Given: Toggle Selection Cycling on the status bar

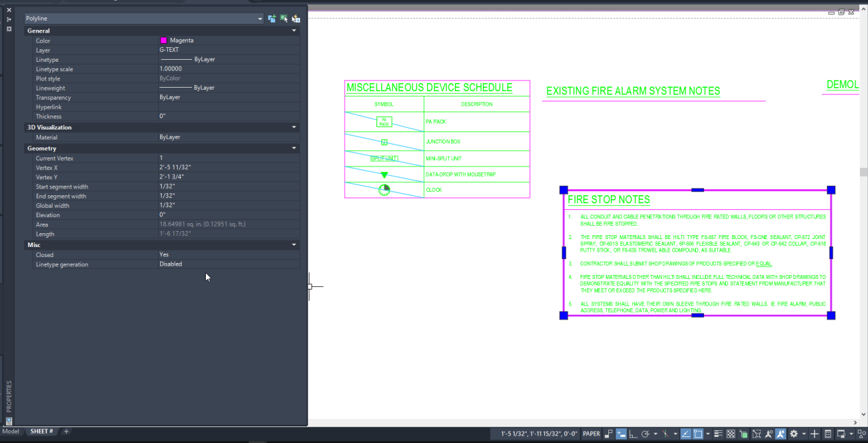Looking at the screenshot, I should pyautogui.click(x=743, y=434).
